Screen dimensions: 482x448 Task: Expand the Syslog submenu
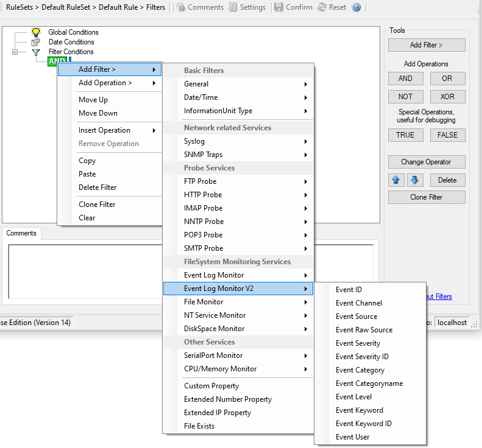[238, 141]
